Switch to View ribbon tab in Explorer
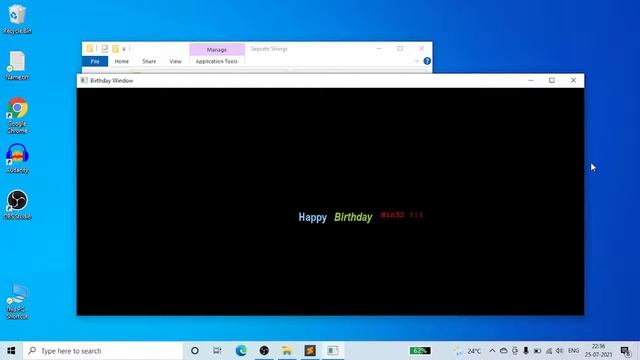The image size is (640, 360). pos(175,61)
